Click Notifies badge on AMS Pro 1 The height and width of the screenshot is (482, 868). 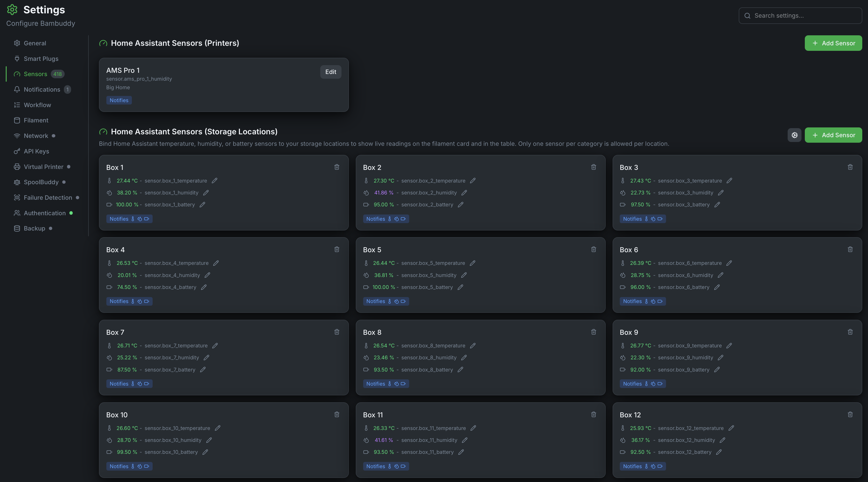click(119, 100)
